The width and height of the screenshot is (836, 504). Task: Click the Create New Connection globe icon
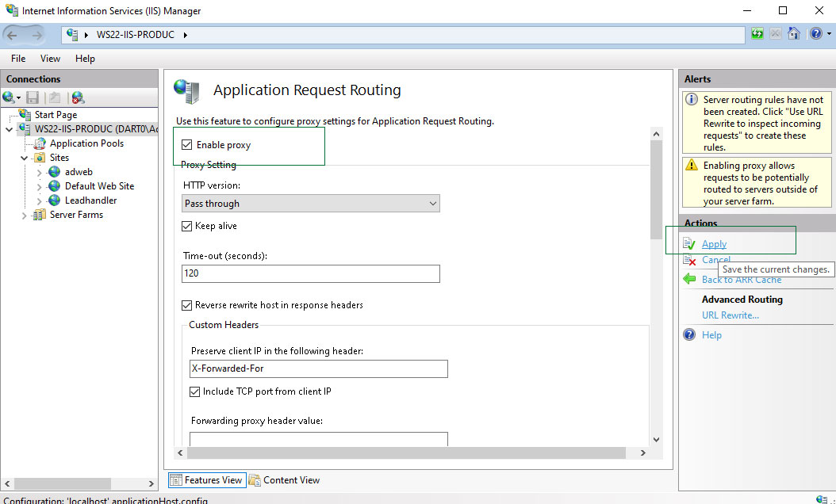click(x=8, y=97)
